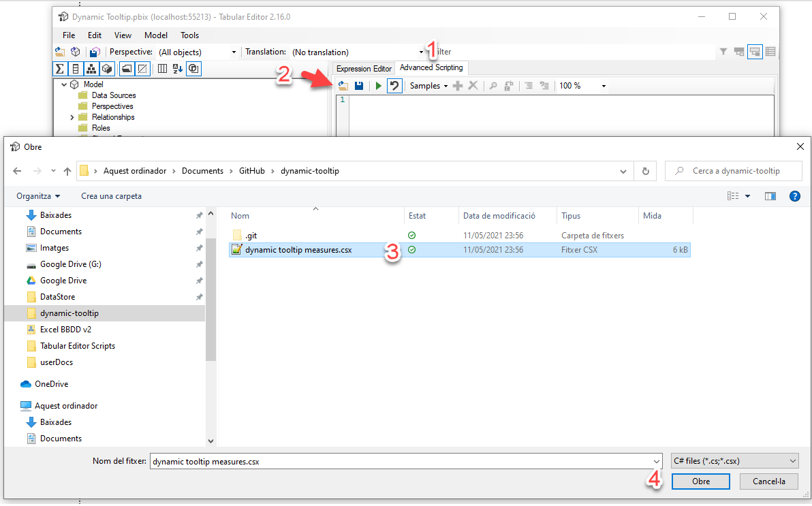The height and width of the screenshot is (506, 812).
Task: Open the C# files type dropdown
Action: pos(734,461)
